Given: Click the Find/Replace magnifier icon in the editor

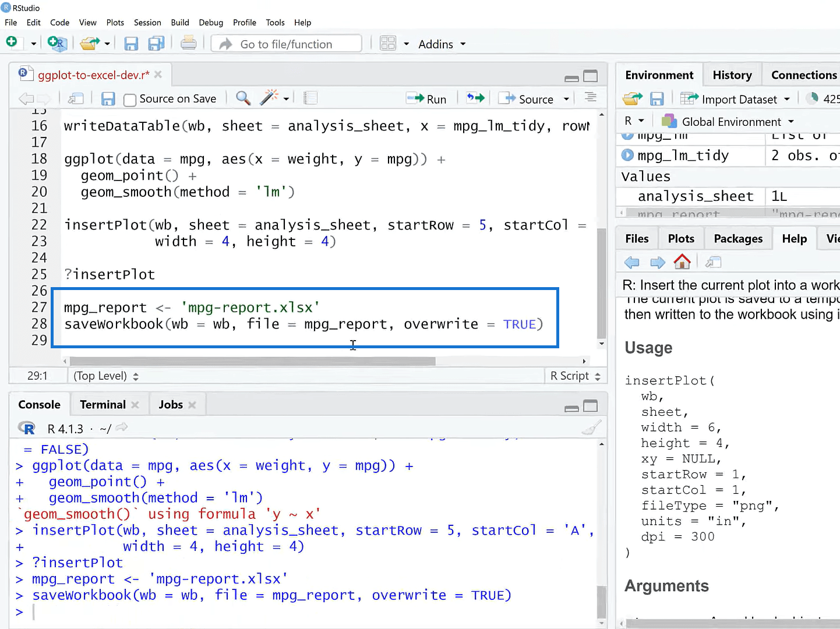Looking at the screenshot, I should pyautogui.click(x=243, y=98).
